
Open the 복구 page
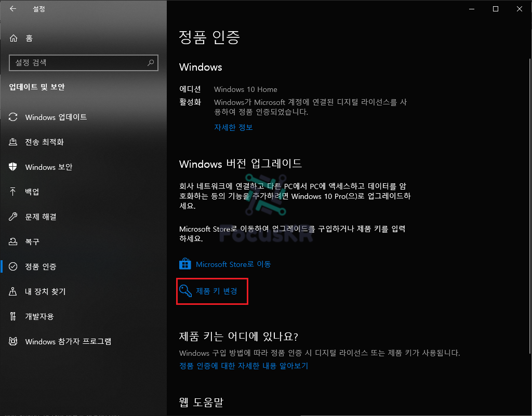coord(83,241)
